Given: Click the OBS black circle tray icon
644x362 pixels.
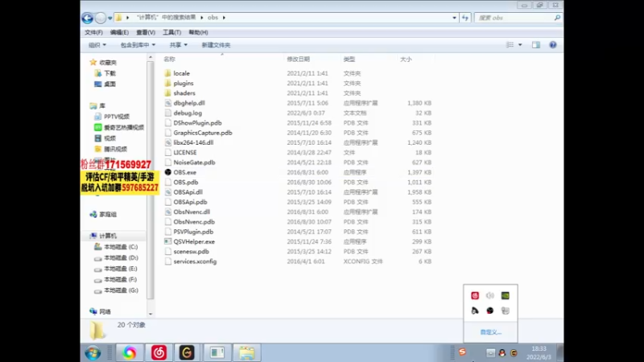Looking at the screenshot, I should (x=490, y=311).
